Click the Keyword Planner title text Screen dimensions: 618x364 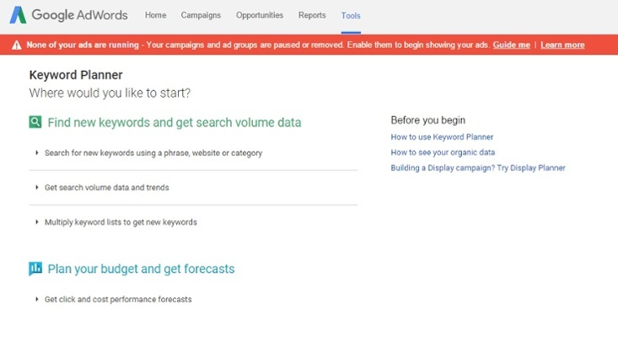76,75
